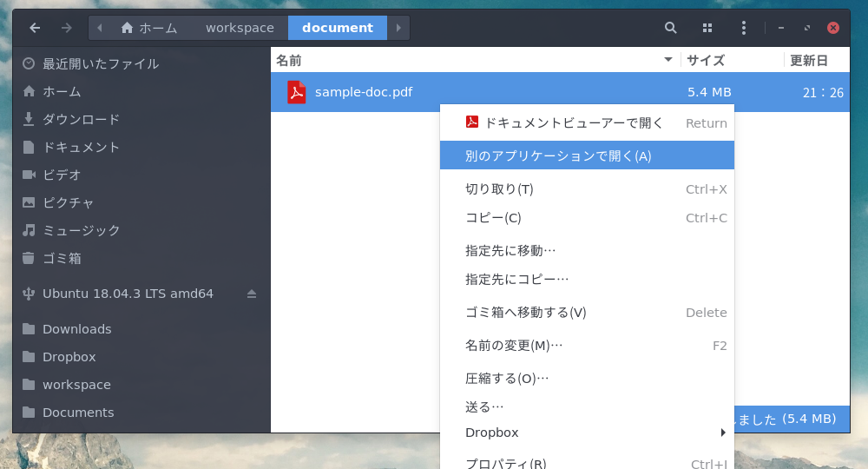Open recent files clock icon in sidebar

pos(29,63)
